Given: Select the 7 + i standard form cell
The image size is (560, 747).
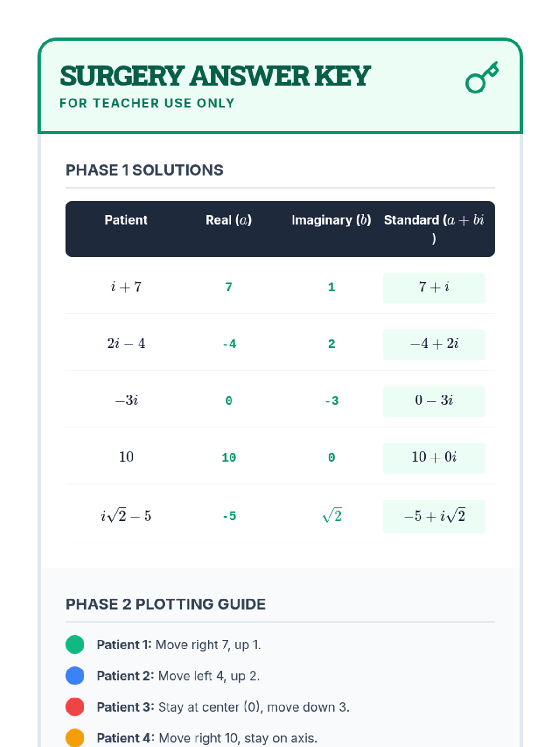Looking at the screenshot, I should click(x=434, y=288).
